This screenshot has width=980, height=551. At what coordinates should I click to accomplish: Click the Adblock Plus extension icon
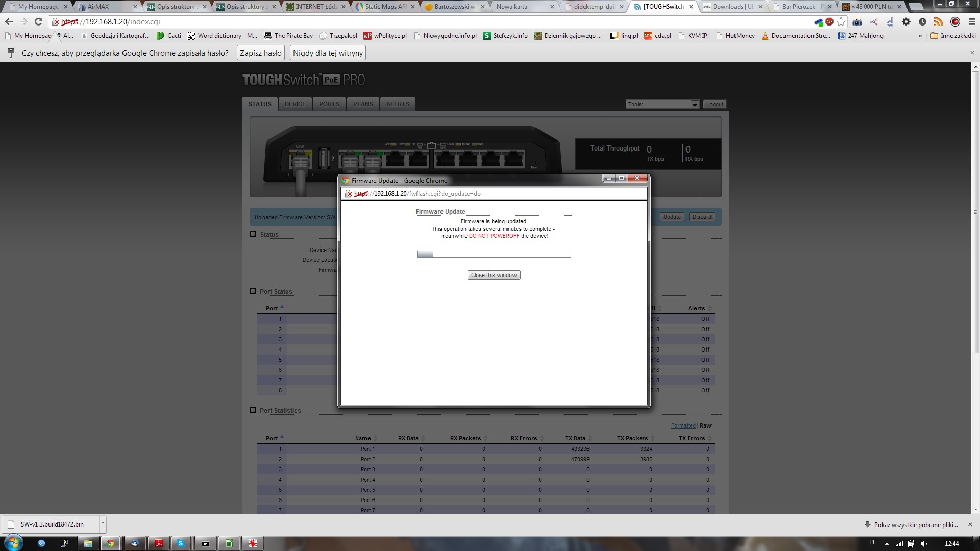tap(829, 22)
